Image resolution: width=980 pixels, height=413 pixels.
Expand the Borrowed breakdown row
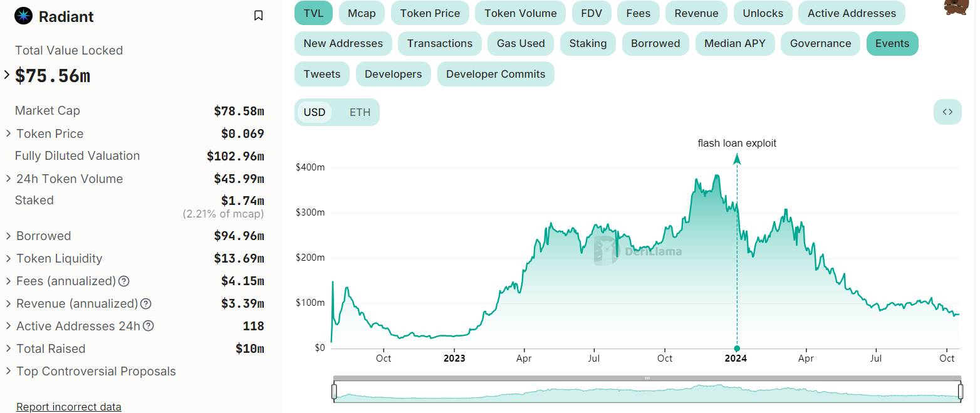[8, 236]
